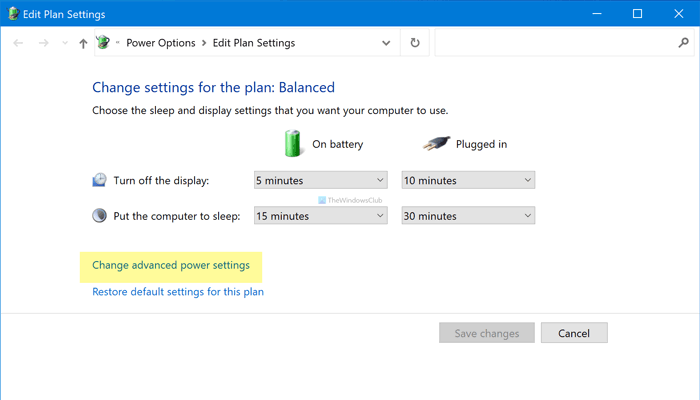Click the Refresh button in address bar
The image size is (700, 400).
(416, 43)
